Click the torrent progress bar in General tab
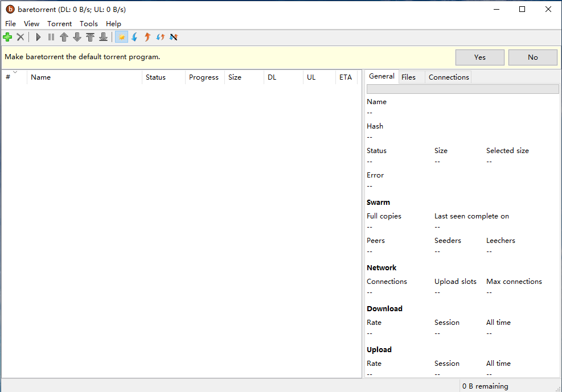562x392 pixels. click(463, 89)
